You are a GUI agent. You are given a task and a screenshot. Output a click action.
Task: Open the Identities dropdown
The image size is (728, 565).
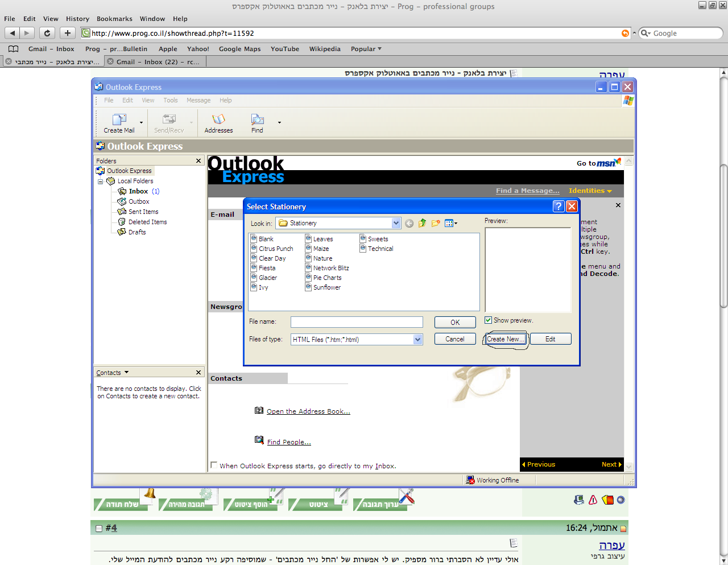click(x=590, y=191)
